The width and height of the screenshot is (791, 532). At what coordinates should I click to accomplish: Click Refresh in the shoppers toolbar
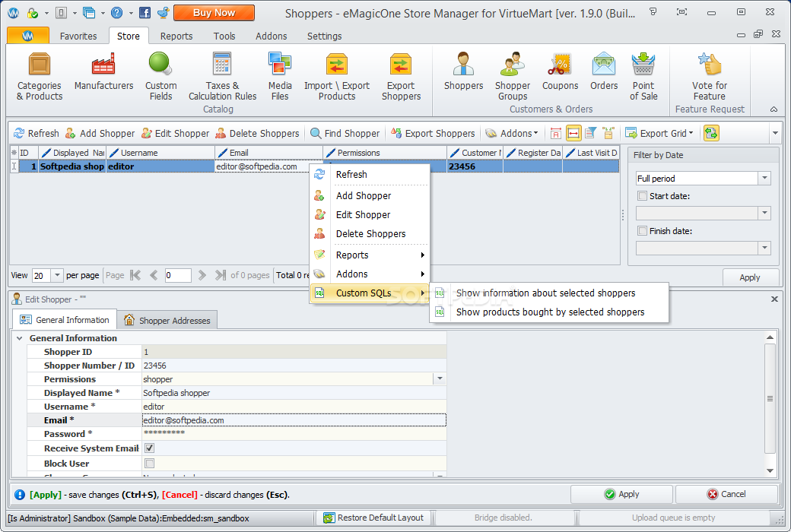click(37, 133)
